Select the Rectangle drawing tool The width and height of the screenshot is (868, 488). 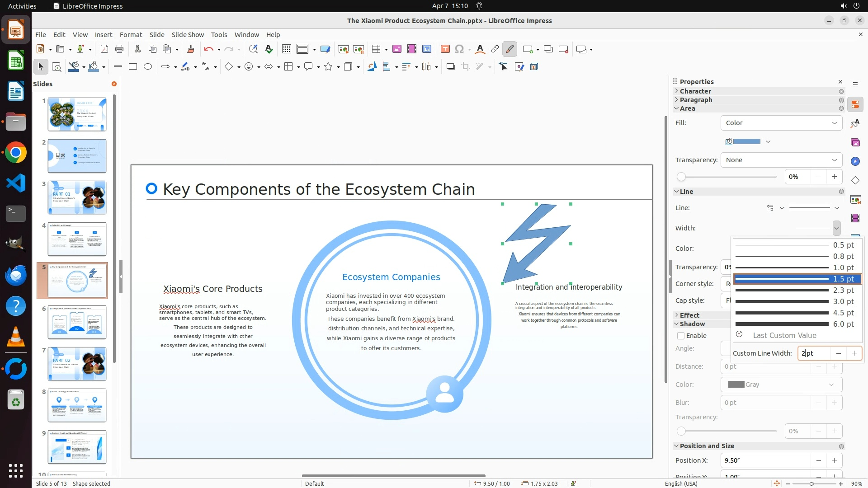click(x=133, y=67)
